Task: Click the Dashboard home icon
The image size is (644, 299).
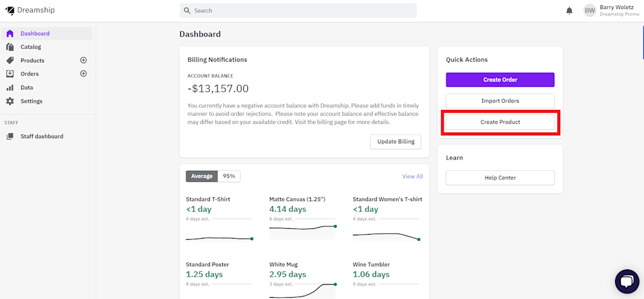Action: tap(10, 33)
